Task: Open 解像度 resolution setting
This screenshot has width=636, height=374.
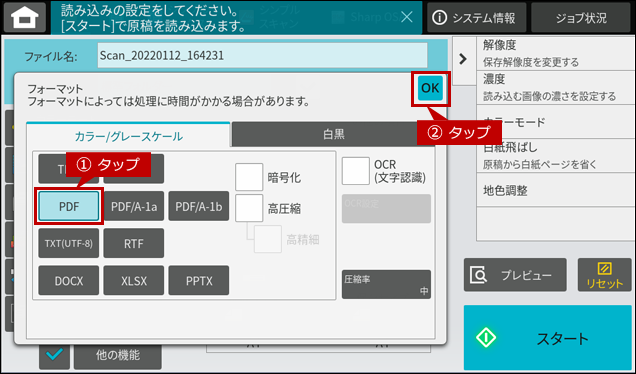Action: coord(556,53)
